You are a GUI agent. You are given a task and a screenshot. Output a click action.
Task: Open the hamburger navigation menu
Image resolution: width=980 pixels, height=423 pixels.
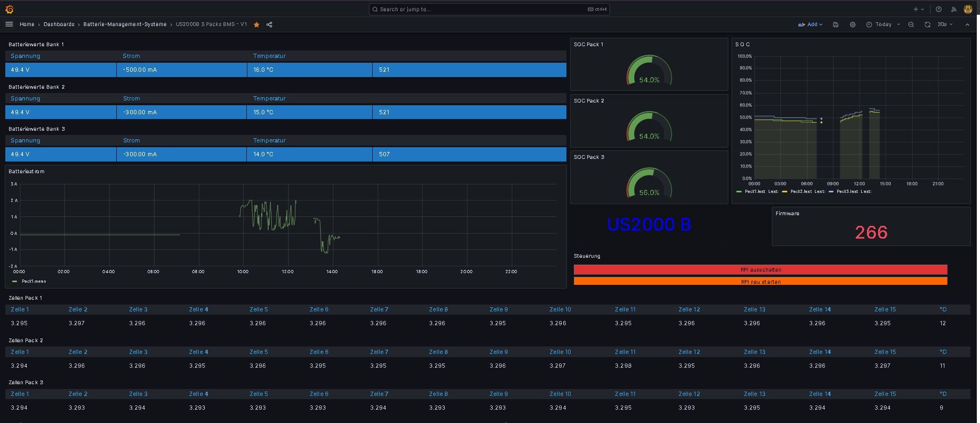pos(9,24)
